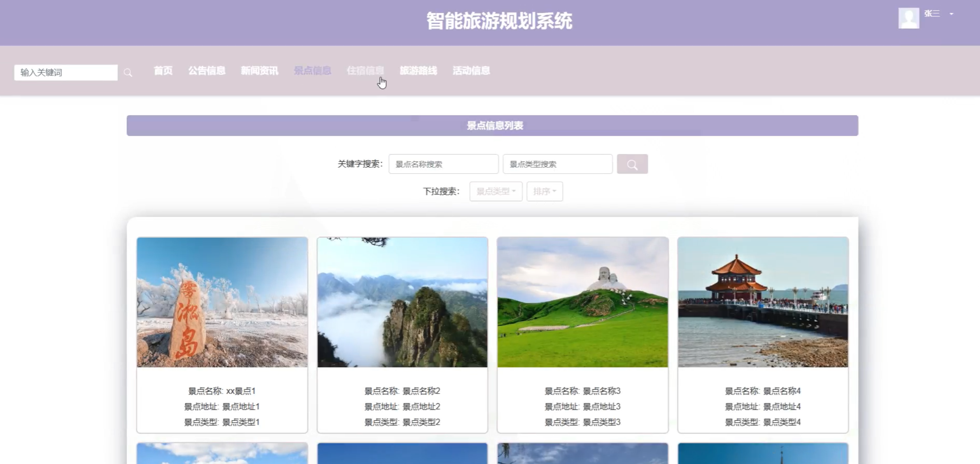Open the 公告信息 menu item
980x464 pixels.
pos(207,71)
